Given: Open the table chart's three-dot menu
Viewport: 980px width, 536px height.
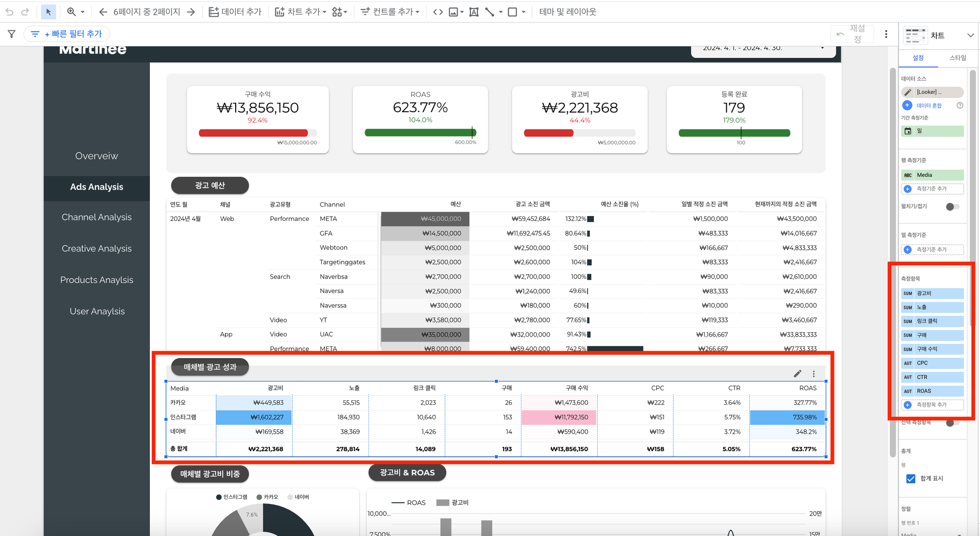Looking at the screenshot, I should pos(813,374).
